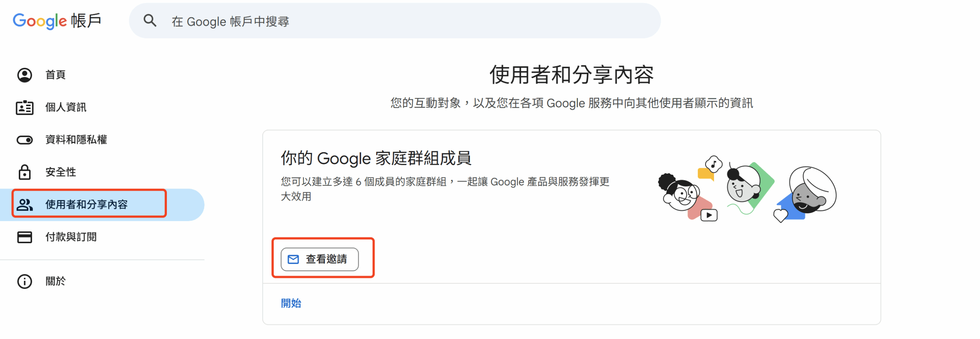Click the 安全性 lock icon
Viewport: 980px width, 339px height.
coord(24,172)
